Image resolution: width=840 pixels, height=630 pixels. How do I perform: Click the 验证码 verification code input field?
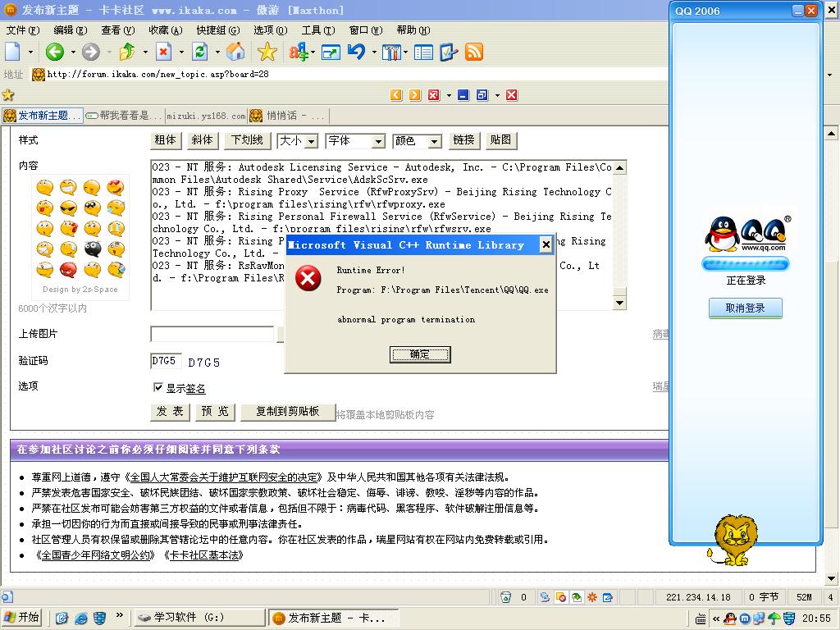click(166, 361)
